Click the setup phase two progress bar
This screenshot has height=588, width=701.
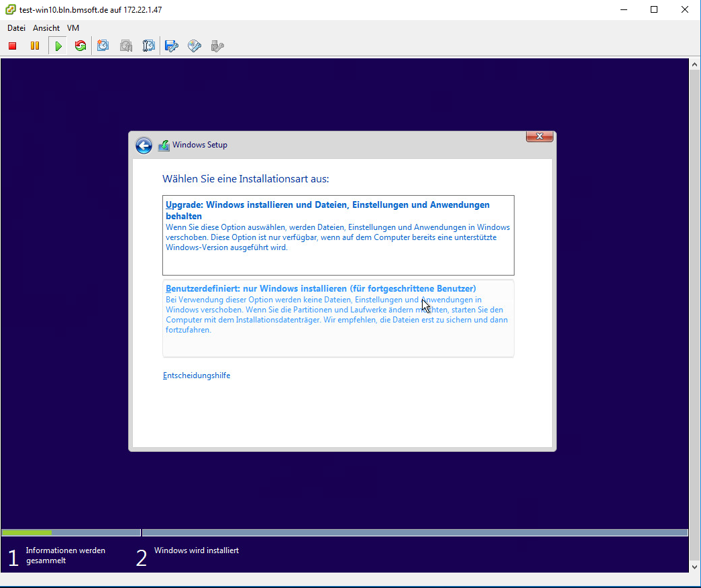pos(415,532)
